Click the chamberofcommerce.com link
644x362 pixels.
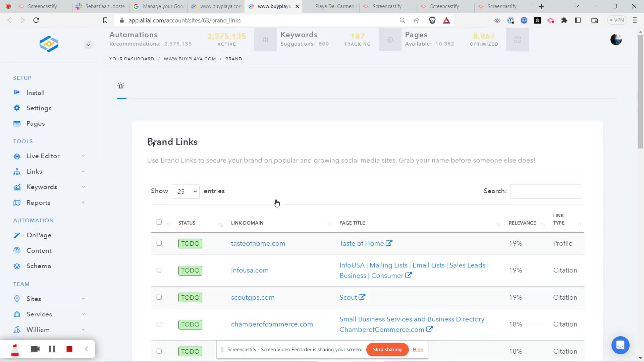tap(272, 324)
